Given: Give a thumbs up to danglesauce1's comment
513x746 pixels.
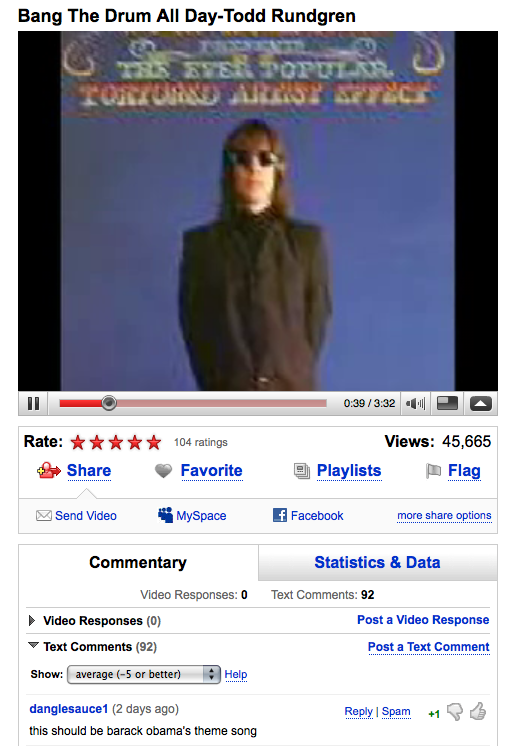Looking at the screenshot, I should coord(478,711).
